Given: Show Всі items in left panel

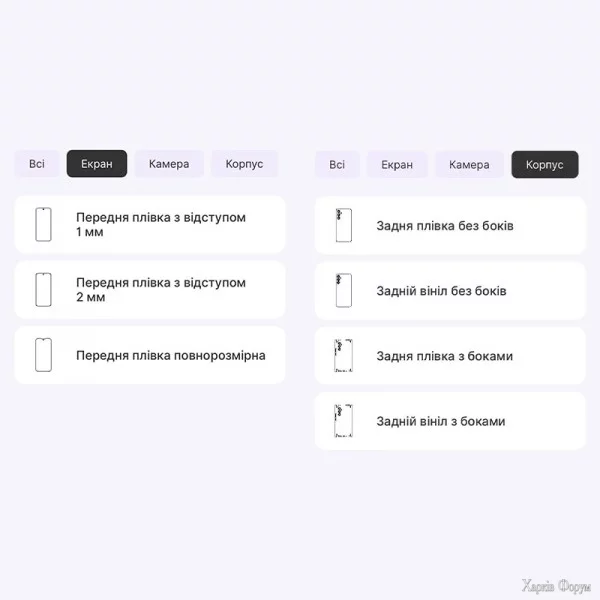Looking at the screenshot, I should 37,164.
